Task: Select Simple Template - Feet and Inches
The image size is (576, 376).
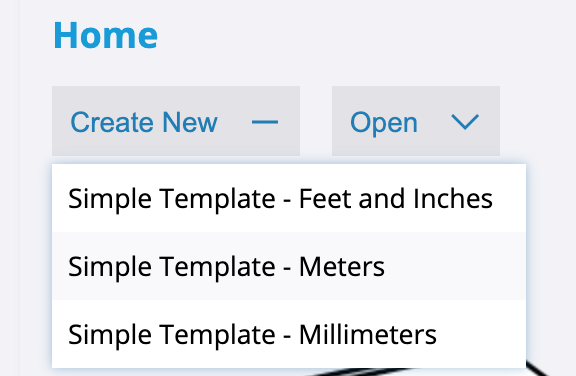Action: point(289,198)
